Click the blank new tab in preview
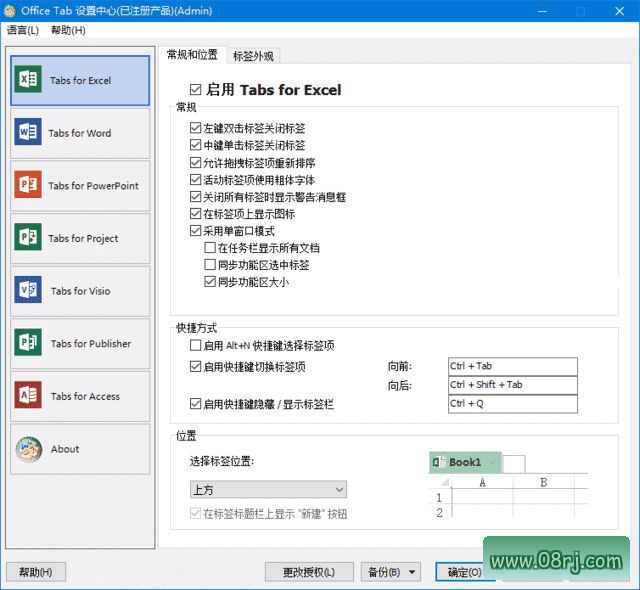Screen dimensions: 640x590 click(x=514, y=464)
